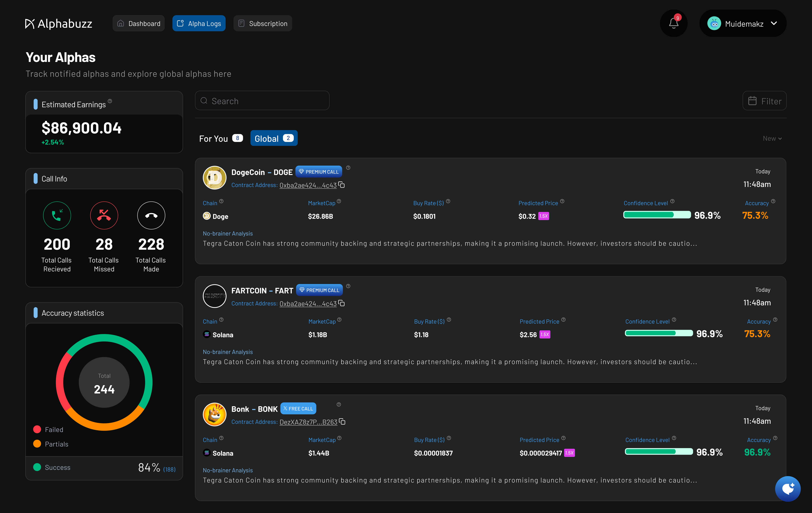Go to the Dashboard tab

(139, 23)
